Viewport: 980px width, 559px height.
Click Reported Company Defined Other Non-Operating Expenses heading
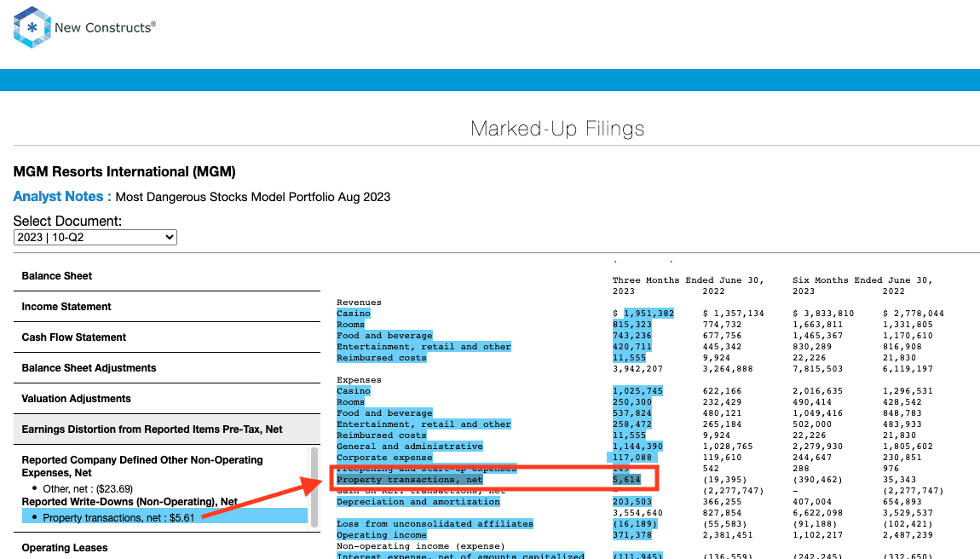click(142, 466)
